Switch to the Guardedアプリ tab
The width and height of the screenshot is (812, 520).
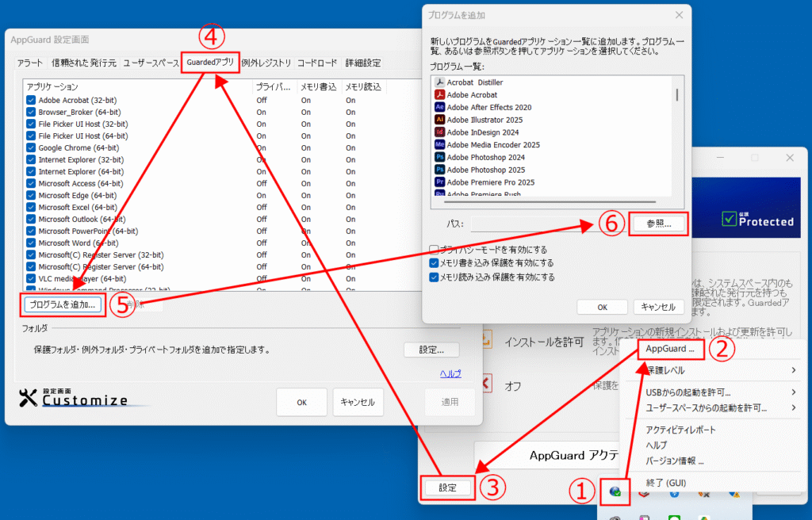tap(210, 63)
